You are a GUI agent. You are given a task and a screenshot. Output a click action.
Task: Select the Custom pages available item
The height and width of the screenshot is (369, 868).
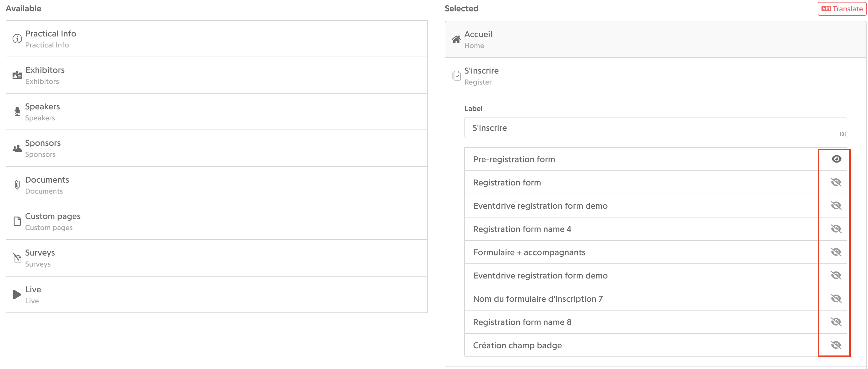coord(217,221)
